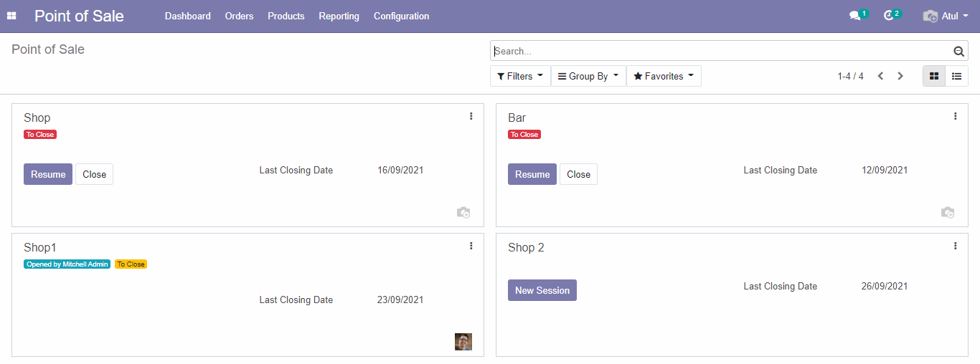The width and height of the screenshot is (980, 364).
Task: Open the Atul user menu
Action: click(x=946, y=16)
